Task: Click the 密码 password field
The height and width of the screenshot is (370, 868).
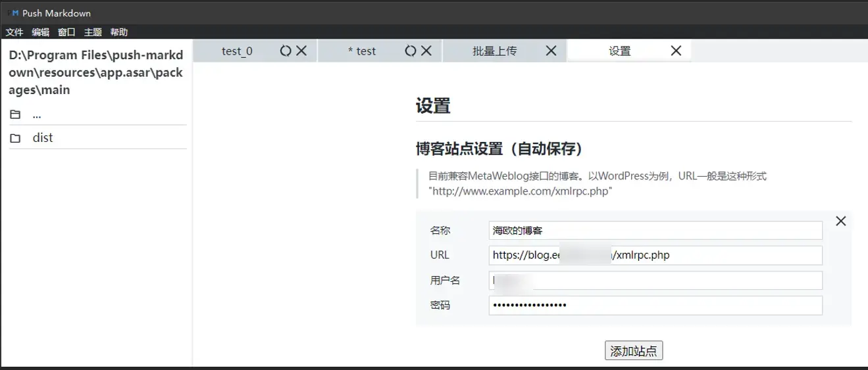Action: coord(655,305)
